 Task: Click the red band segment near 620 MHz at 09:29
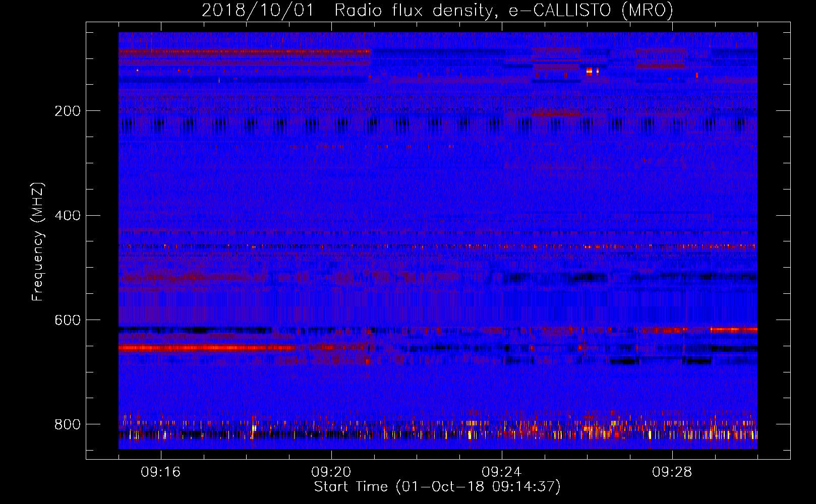[x=734, y=330]
